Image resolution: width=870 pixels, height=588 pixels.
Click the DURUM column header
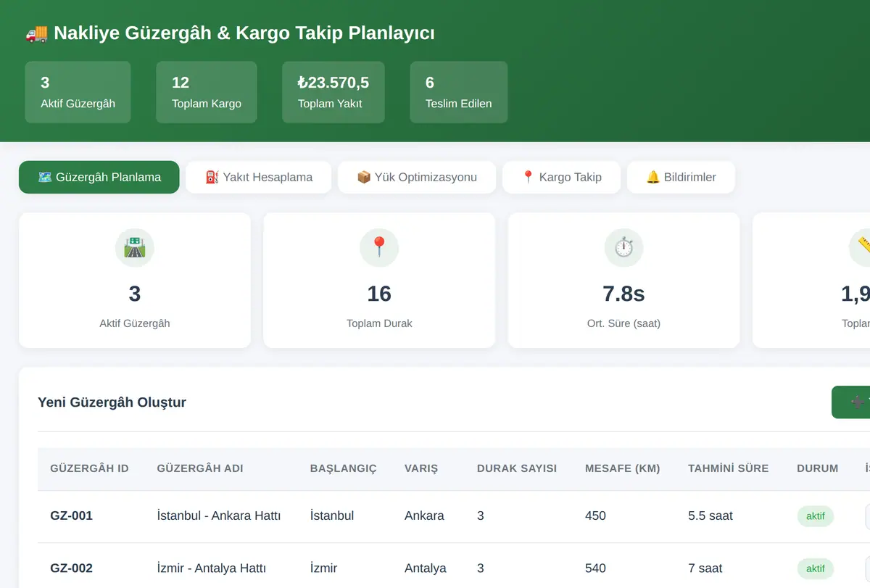[x=818, y=468]
